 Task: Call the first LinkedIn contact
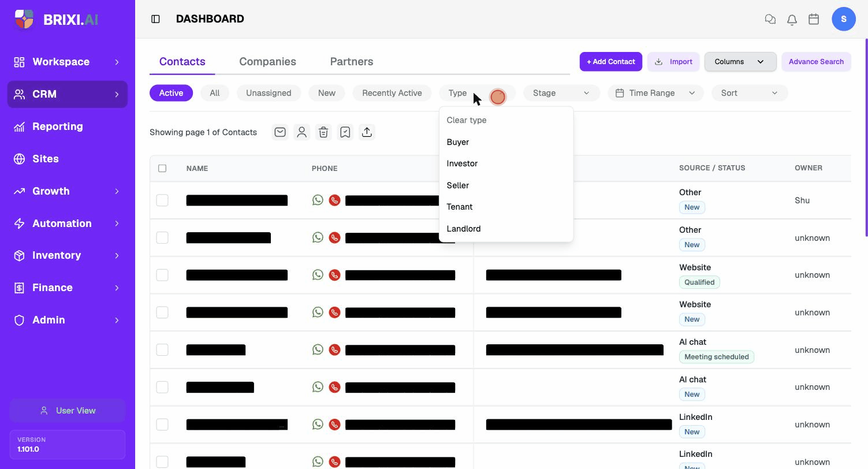pyautogui.click(x=334, y=425)
